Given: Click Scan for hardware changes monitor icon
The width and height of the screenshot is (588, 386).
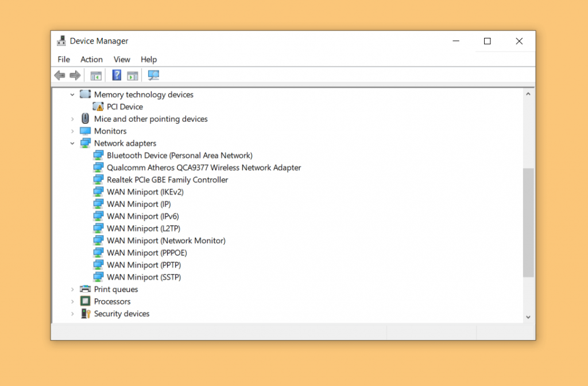Looking at the screenshot, I should [x=153, y=75].
